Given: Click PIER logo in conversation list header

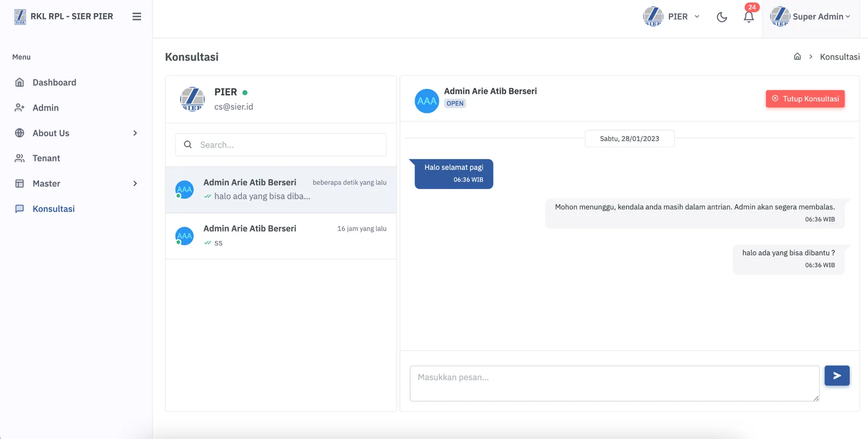Looking at the screenshot, I should tap(192, 99).
